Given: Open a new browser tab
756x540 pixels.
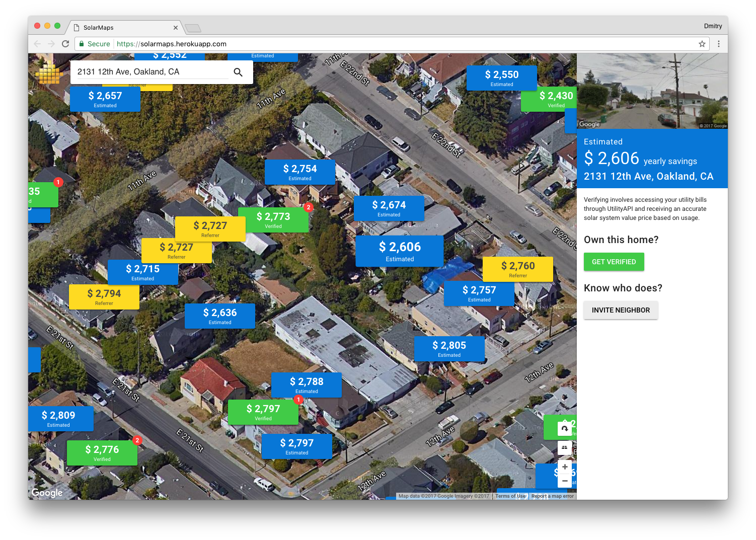Looking at the screenshot, I should [193, 28].
